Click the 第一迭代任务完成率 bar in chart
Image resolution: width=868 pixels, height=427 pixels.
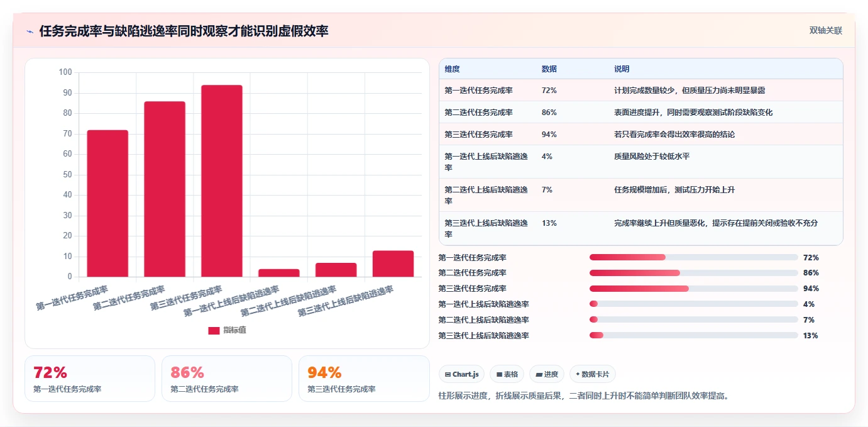click(x=107, y=203)
